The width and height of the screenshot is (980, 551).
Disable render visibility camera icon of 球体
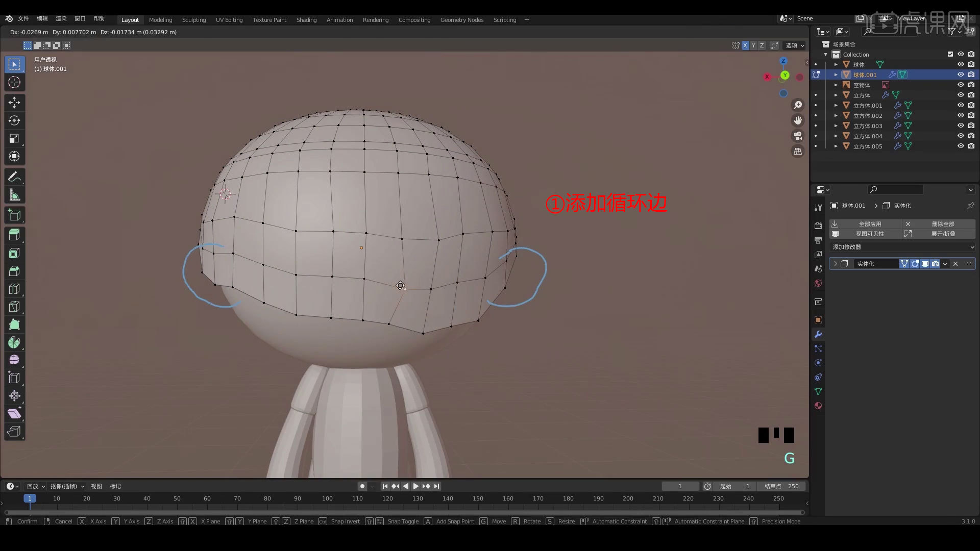(x=970, y=64)
